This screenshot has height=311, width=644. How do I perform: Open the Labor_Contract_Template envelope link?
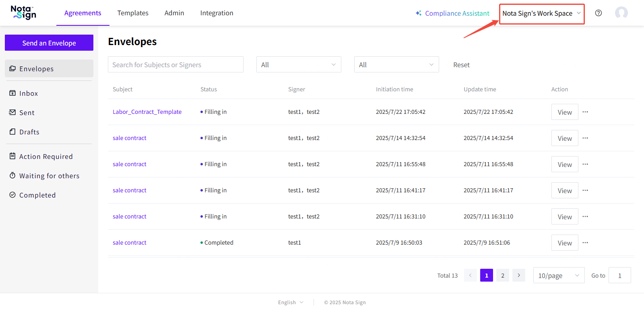coord(147,112)
